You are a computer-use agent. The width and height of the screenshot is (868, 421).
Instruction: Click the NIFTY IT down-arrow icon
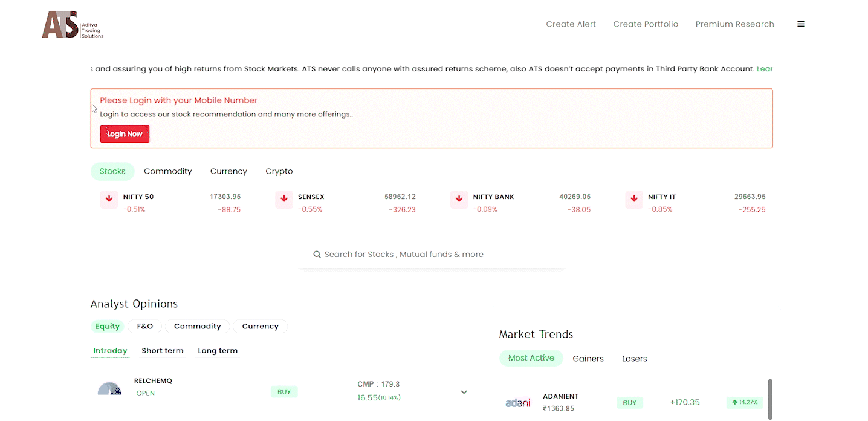633,199
